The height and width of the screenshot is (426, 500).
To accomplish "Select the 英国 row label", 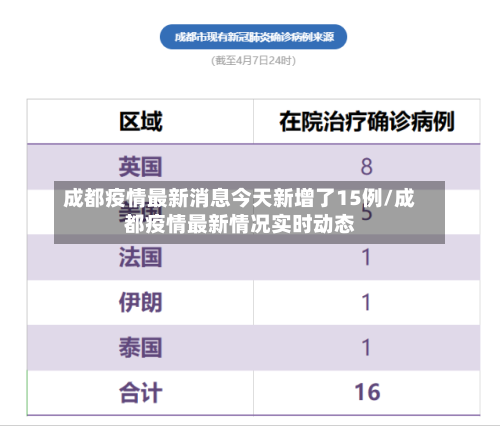I will pyautogui.click(x=141, y=167).
